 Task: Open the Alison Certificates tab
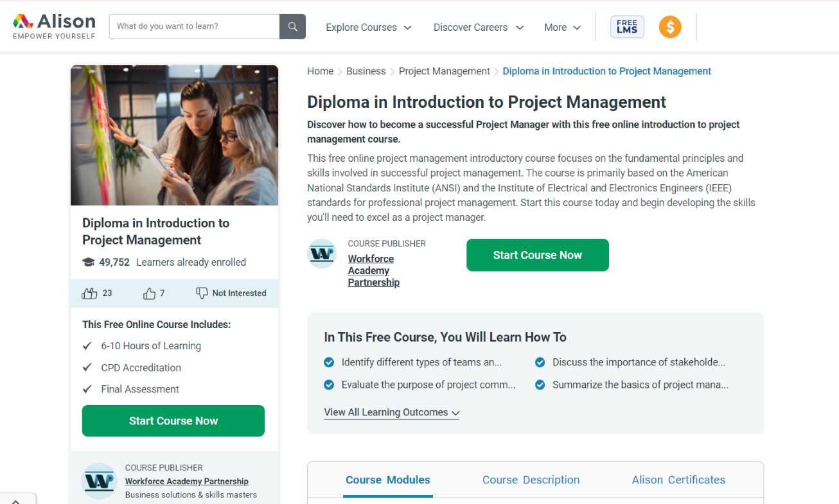[678, 480]
